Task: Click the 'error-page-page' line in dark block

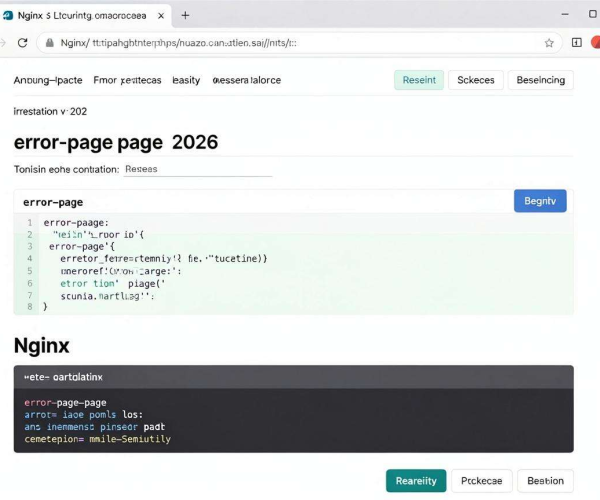Action: pos(65,403)
